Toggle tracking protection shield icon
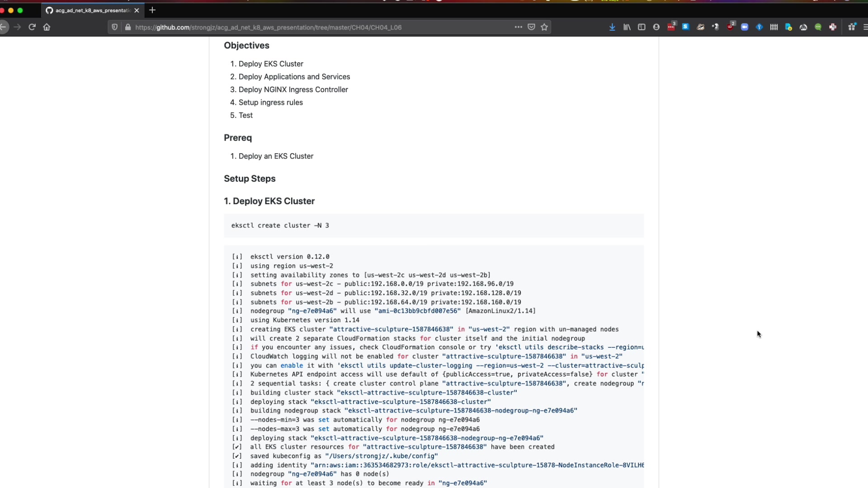This screenshot has width=868, height=488. [115, 27]
